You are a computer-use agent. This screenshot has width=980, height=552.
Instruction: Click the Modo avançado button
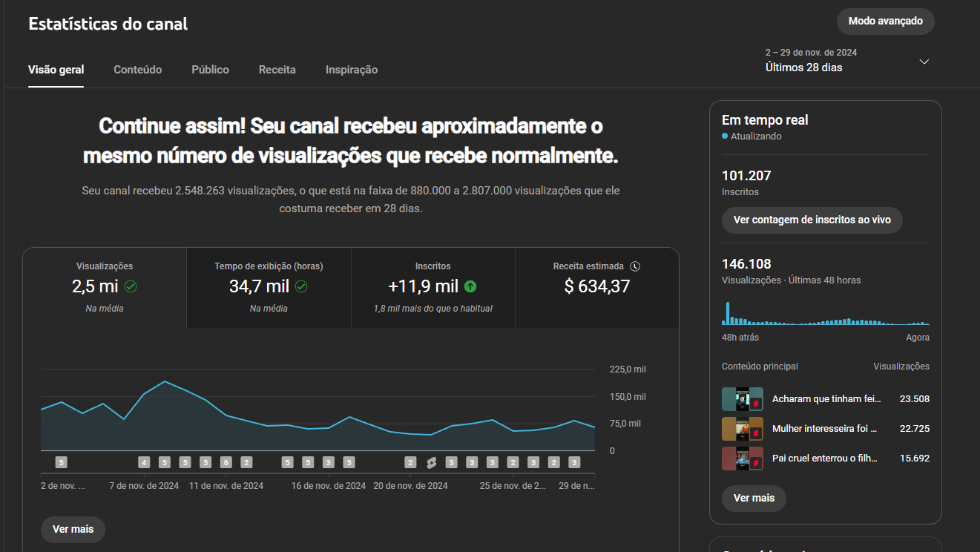[885, 22]
